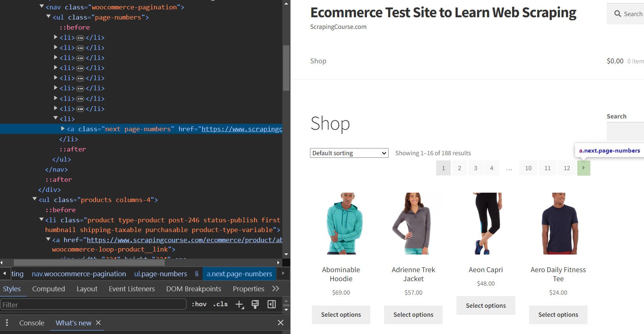Open the rendering emulation paintbrush icon
The image size is (644, 334).
(x=255, y=304)
